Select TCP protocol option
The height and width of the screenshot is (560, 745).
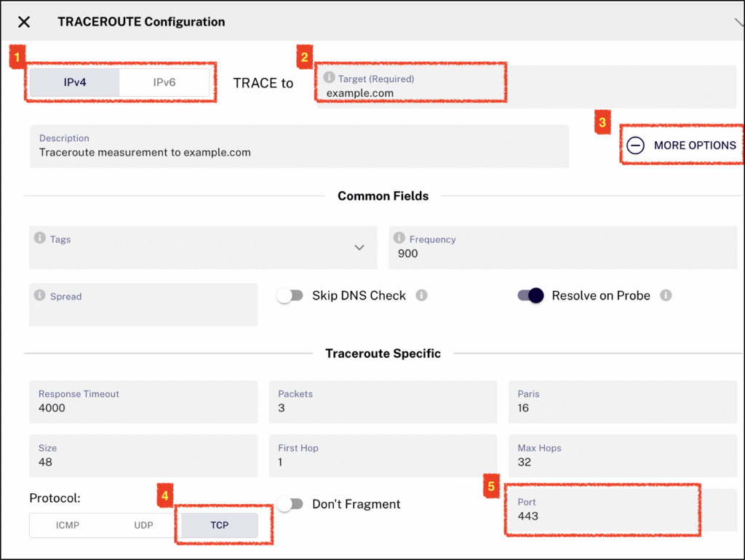pos(219,525)
